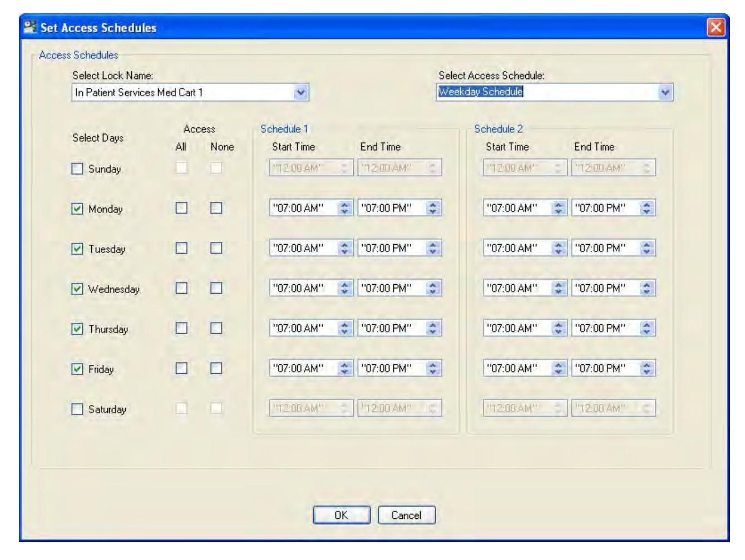Click Monday Schedule 1 Start Time spinner

tap(345, 208)
